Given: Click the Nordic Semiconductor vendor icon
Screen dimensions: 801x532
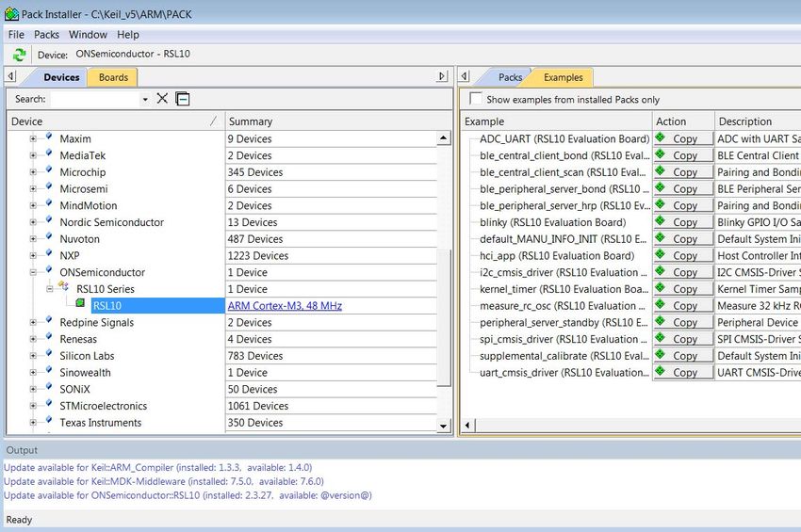Looking at the screenshot, I should point(49,219).
